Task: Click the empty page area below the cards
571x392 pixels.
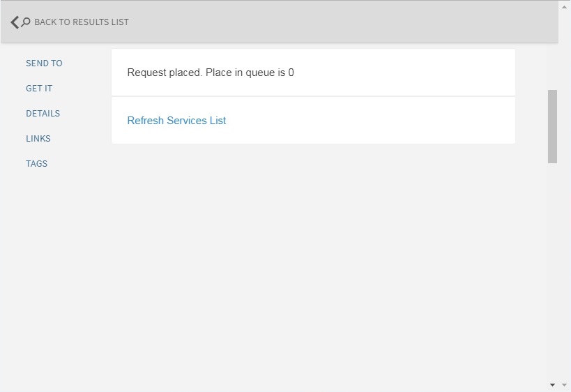Action: 314,265
